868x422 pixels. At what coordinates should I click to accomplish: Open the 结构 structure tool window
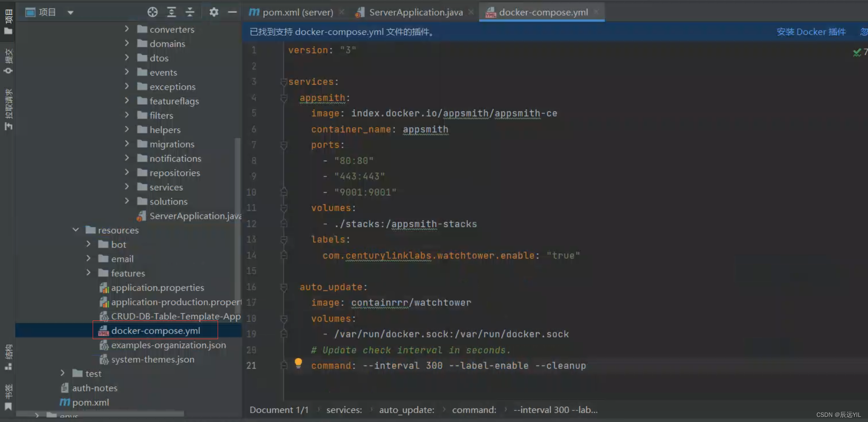point(8,357)
